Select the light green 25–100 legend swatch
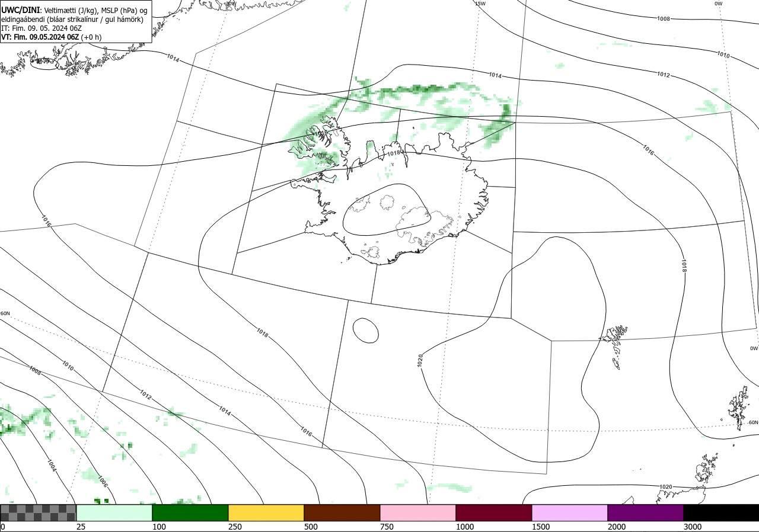This screenshot has width=759, height=532. [x=114, y=512]
